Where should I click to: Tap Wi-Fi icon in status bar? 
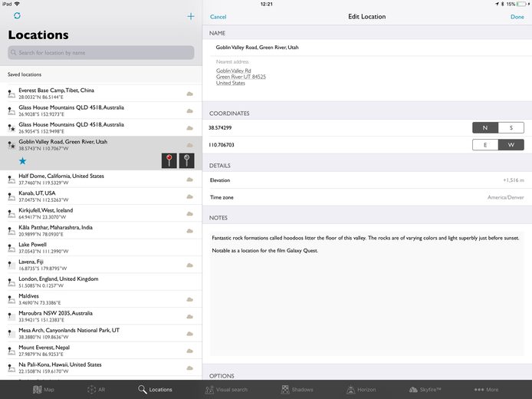click(17, 4)
